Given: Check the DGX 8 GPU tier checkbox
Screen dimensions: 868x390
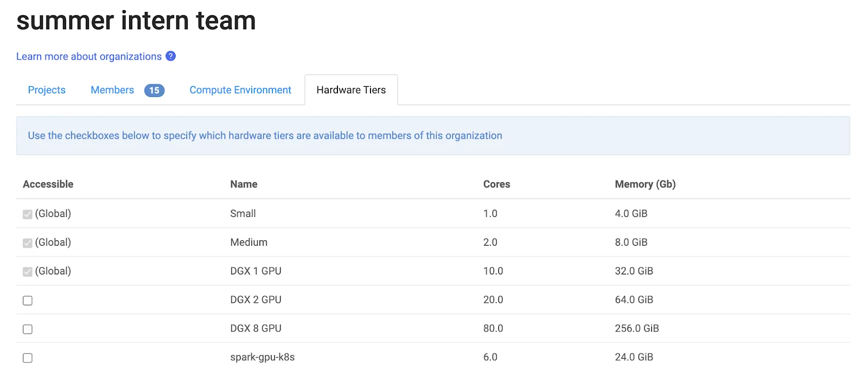Looking at the screenshot, I should [x=28, y=329].
